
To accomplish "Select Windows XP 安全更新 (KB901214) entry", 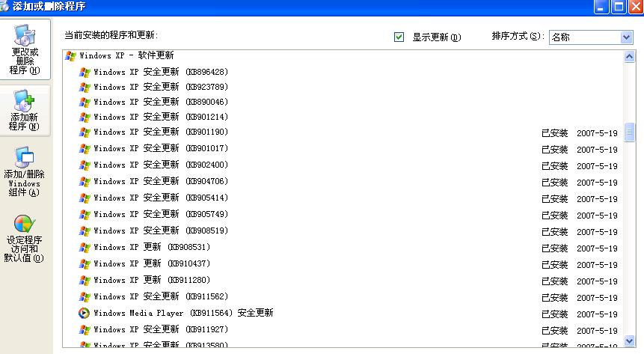I will pyautogui.click(x=161, y=117).
